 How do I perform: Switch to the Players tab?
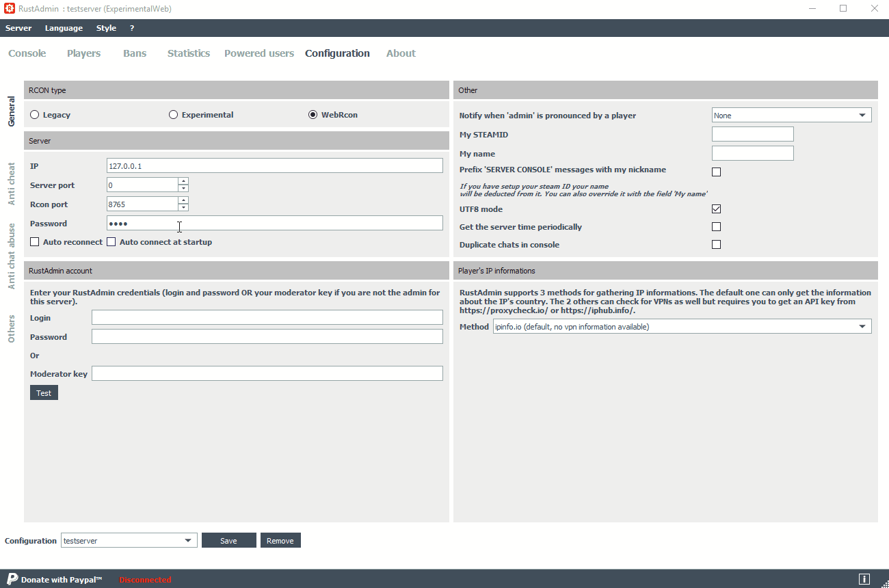tap(83, 53)
